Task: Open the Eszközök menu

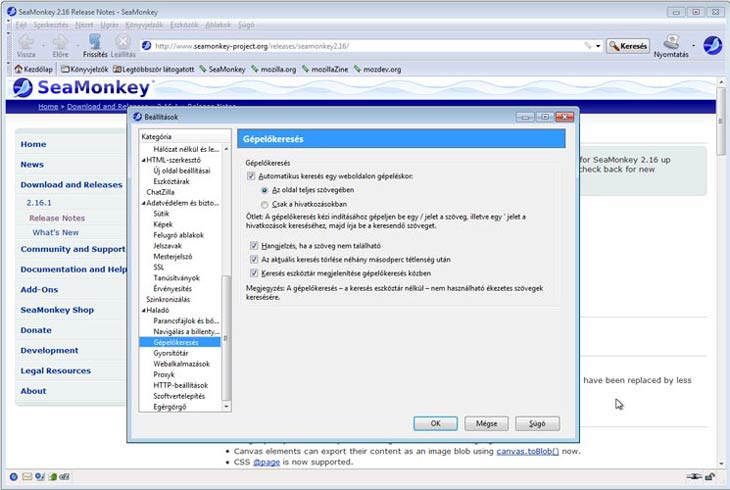Action: (x=184, y=25)
